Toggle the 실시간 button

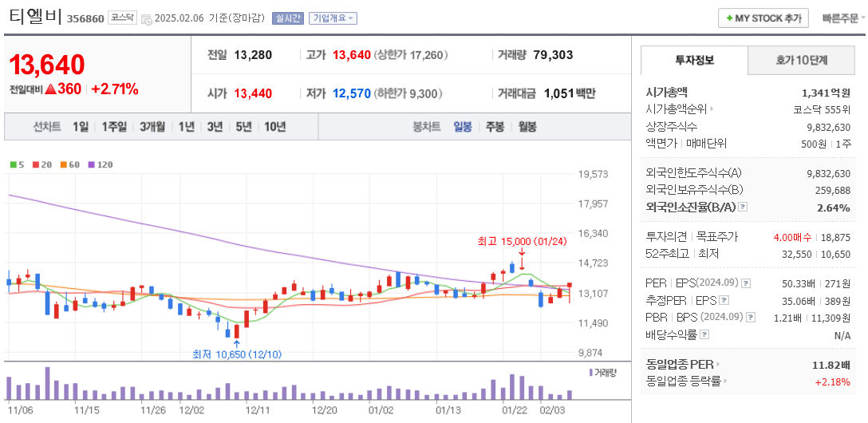(287, 18)
